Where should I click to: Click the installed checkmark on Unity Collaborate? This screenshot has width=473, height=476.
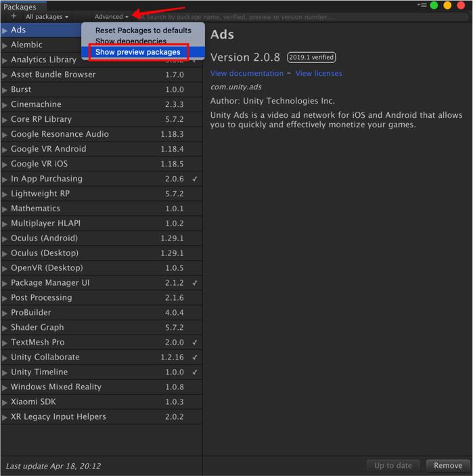point(195,358)
